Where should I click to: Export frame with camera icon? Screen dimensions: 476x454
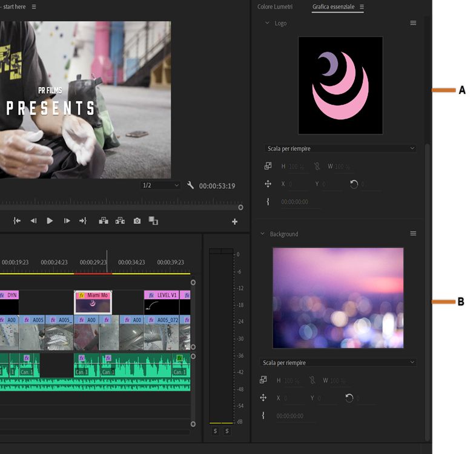click(137, 221)
